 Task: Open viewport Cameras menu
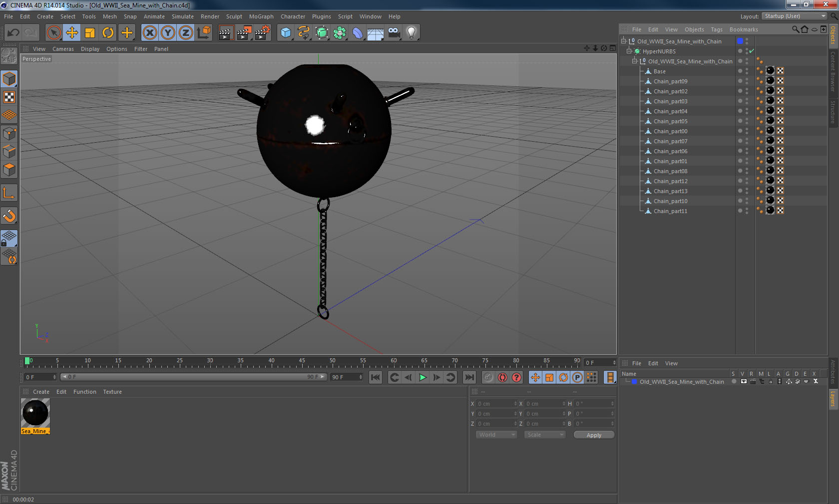tap(63, 49)
